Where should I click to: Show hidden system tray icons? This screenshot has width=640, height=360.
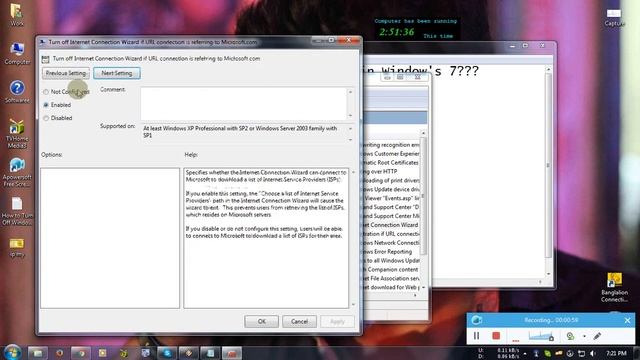tap(525, 353)
